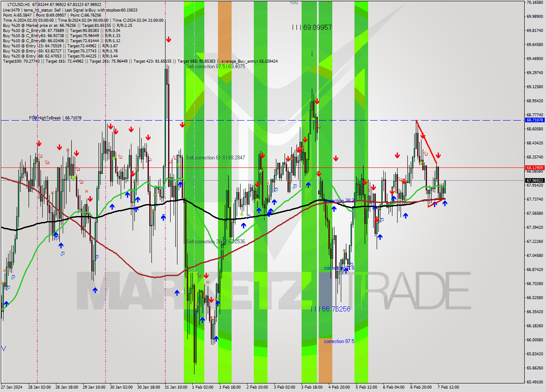Click the '1 Feb 18:00' time axis label
Screen dimensions: 546x392
point(230,387)
